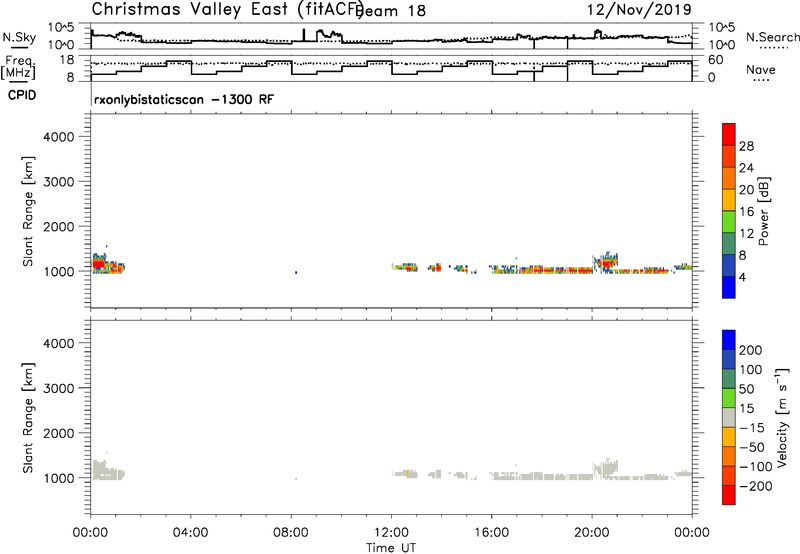Click the 60 tick on the Nave axis
This screenshot has height=554, width=800.
coord(716,60)
